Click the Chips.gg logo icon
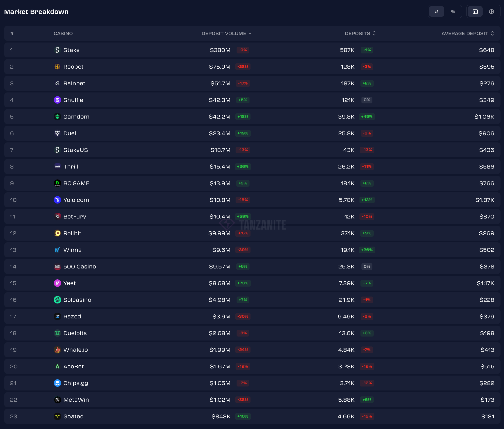The height and width of the screenshot is (429, 504). (57, 383)
